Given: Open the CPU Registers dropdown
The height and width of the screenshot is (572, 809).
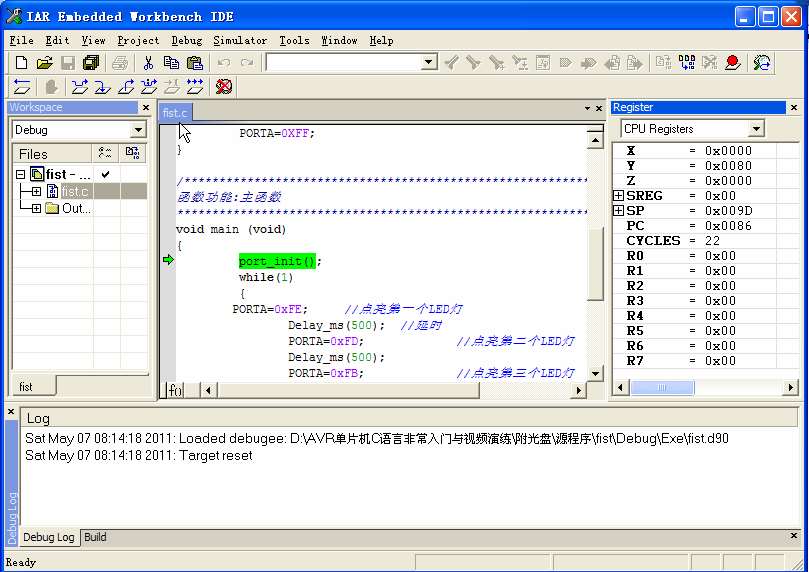Looking at the screenshot, I should pyautogui.click(x=755, y=129).
